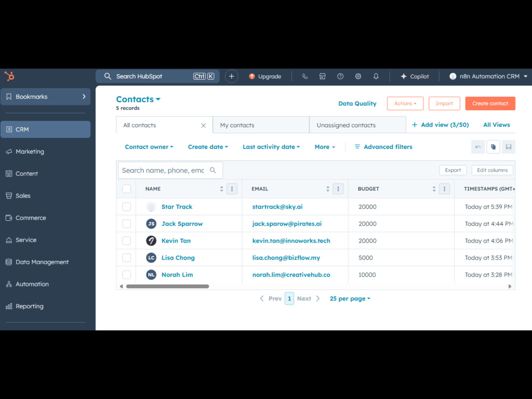Check the Lisa Chong row checkbox

127,257
